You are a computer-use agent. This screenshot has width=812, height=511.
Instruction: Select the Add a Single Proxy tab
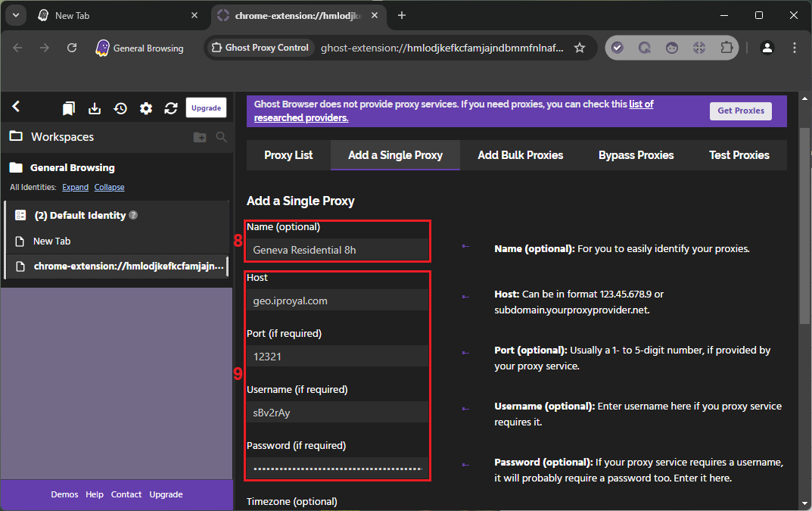coord(395,155)
